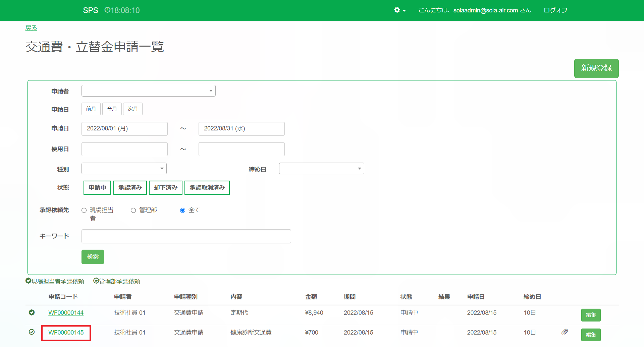
Task: Open the 締め日 dropdown
Action: [321, 169]
